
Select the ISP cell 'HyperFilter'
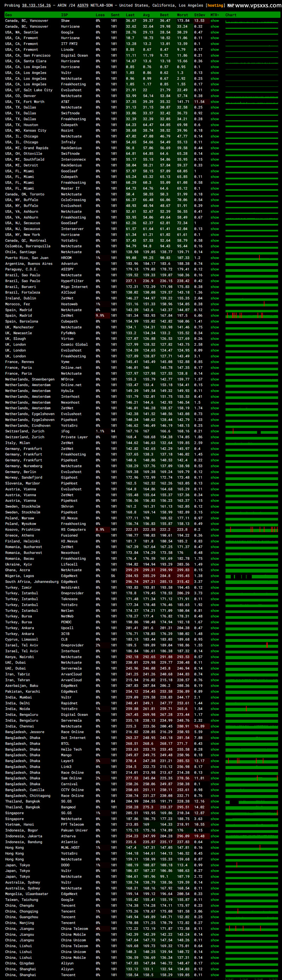[x=72, y=281]
